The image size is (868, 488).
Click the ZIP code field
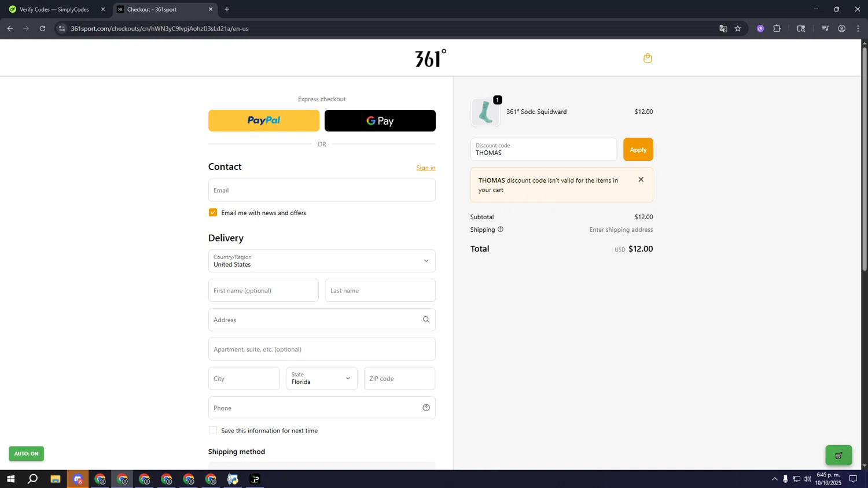coord(399,378)
